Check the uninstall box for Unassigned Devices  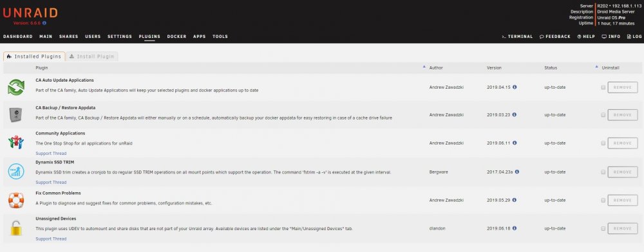click(x=603, y=228)
